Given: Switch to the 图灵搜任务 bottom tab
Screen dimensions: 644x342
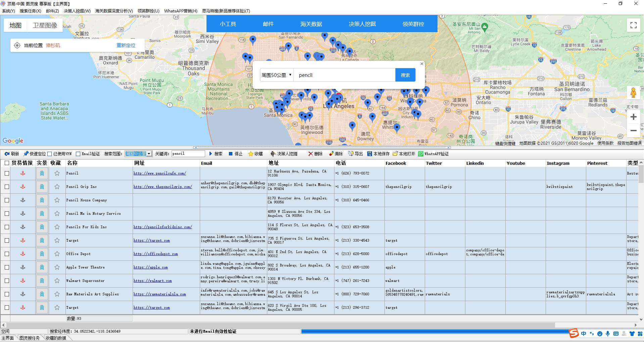Looking at the screenshot, I should click(30, 338).
